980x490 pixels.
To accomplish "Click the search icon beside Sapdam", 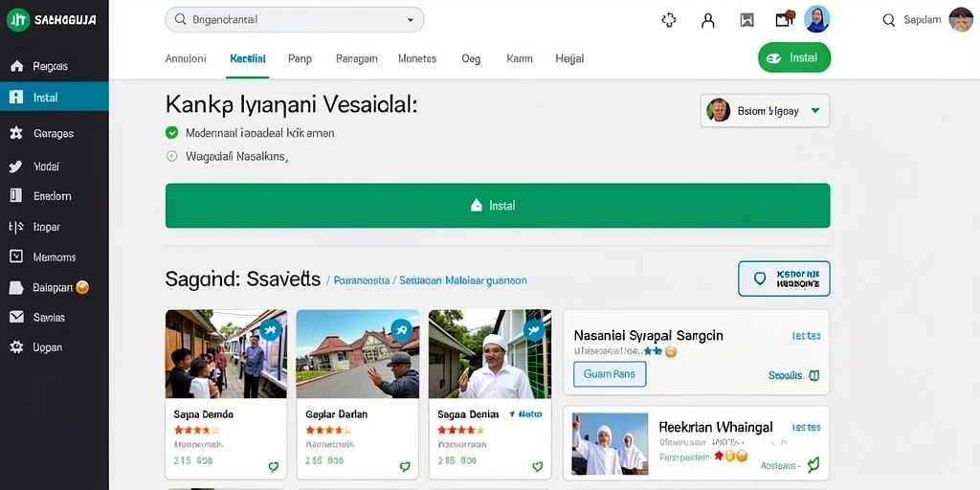I will coord(889,20).
